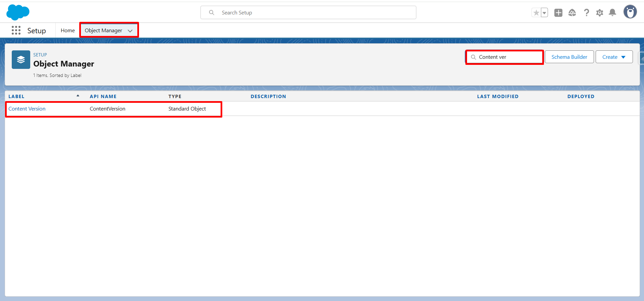Click the Favorites star icon
The height and width of the screenshot is (301, 644).
pyautogui.click(x=536, y=13)
